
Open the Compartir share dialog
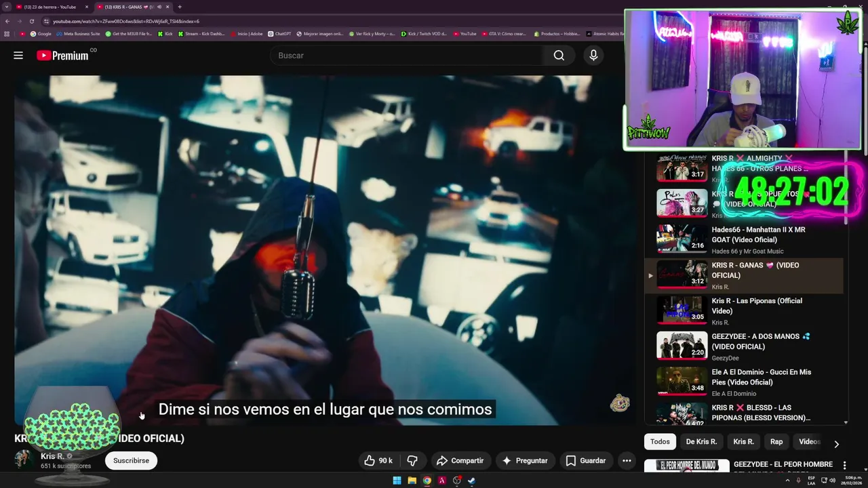(x=460, y=461)
